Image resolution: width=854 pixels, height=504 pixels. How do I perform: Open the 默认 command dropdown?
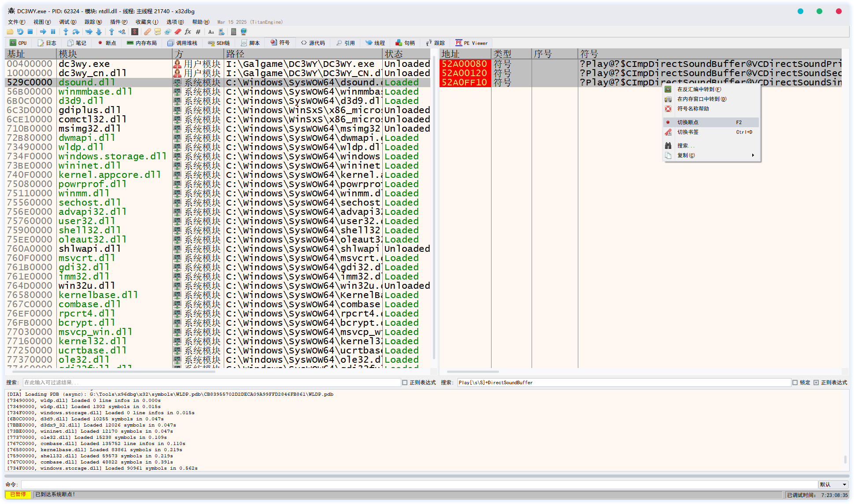(x=833, y=485)
